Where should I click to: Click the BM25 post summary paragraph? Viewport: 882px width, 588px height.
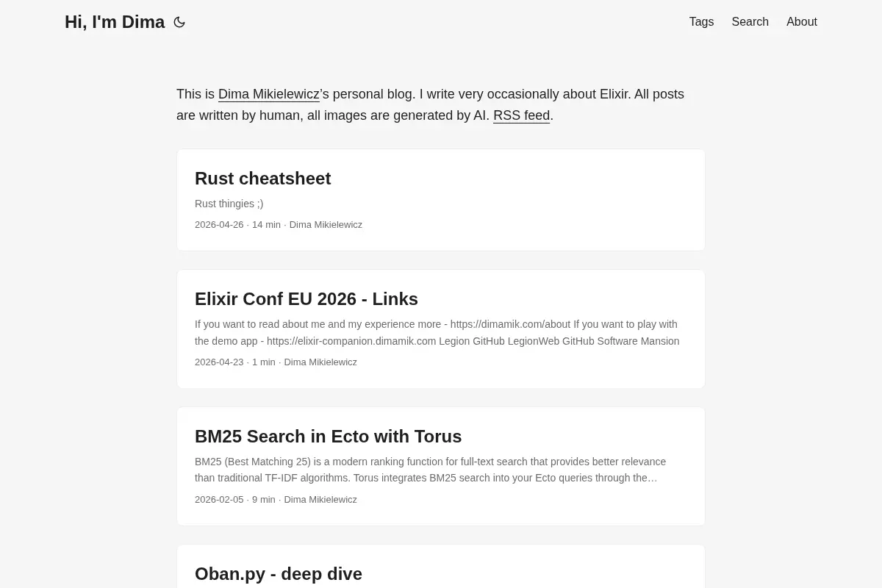(x=431, y=470)
